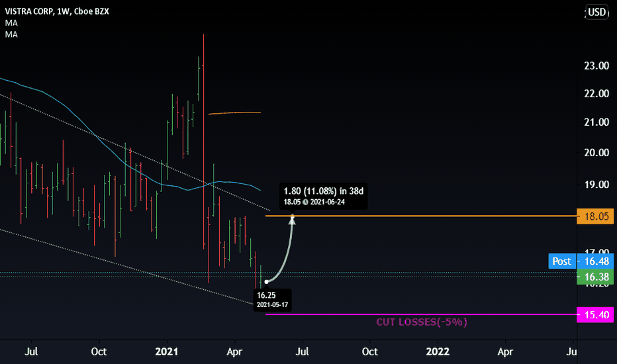Image resolution: width=617 pixels, height=364 pixels.
Task: Click the 16.48 post-market price label
Action: click(596, 261)
